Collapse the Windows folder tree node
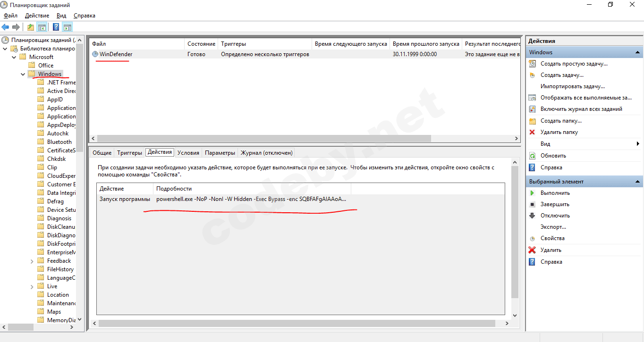This screenshot has height=342, width=644. (x=23, y=74)
